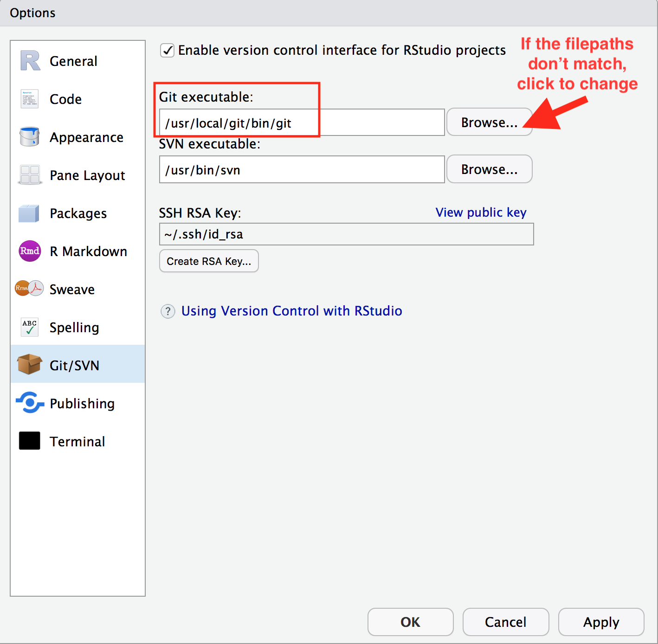658x644 pixels.
Task: Browse for the Git executable path
Action: click(490, 122)
